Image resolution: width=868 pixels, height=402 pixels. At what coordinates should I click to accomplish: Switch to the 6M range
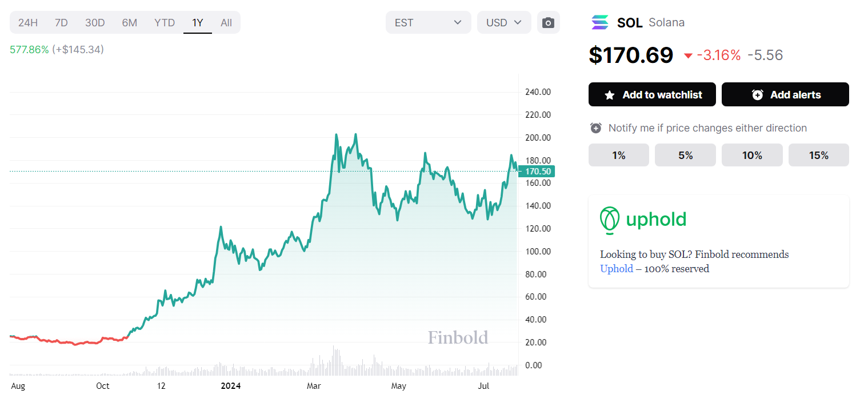[130, 23]
